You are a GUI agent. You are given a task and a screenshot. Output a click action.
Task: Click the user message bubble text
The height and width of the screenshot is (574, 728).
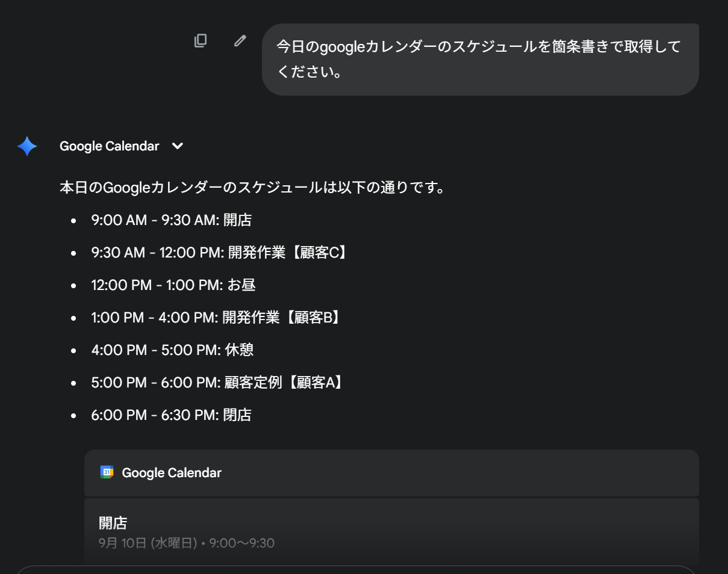click(478, 59)
